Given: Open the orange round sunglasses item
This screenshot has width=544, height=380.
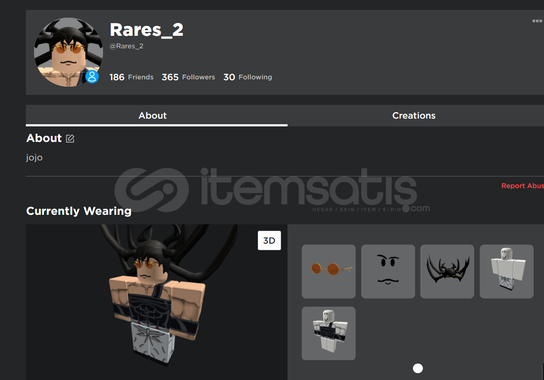Looking at the screenshot, I should click(329, 271).
